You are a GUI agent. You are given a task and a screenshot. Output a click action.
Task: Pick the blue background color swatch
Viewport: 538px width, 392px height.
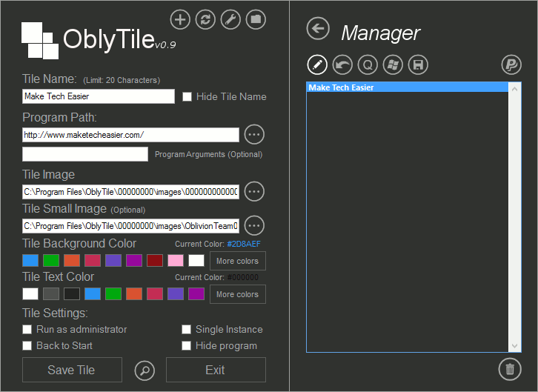[30, 261]
